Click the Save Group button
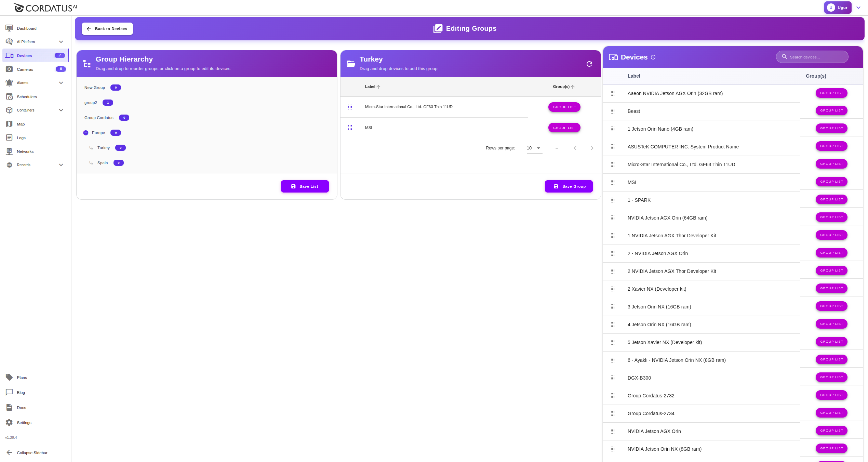Image resolution: width=868 pixels, height=462 pixels. [569, 186]
